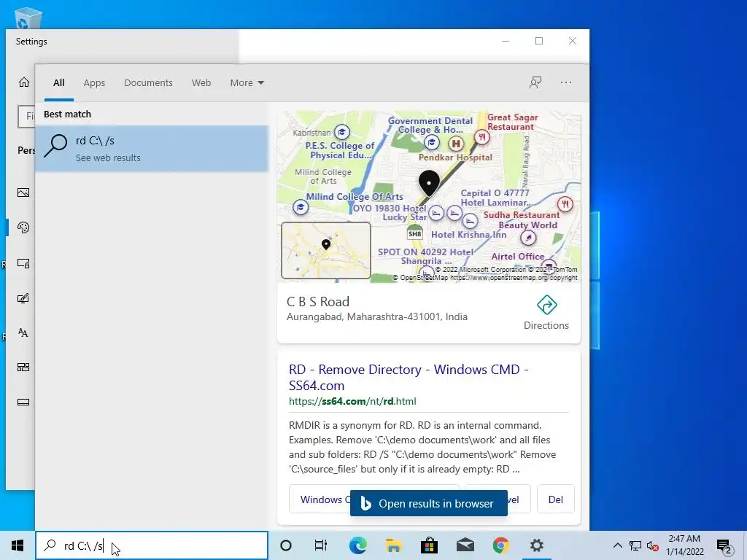This screenshot has height=560, width=747.
Task: Click the Best match heading
Action: point(67,114)
